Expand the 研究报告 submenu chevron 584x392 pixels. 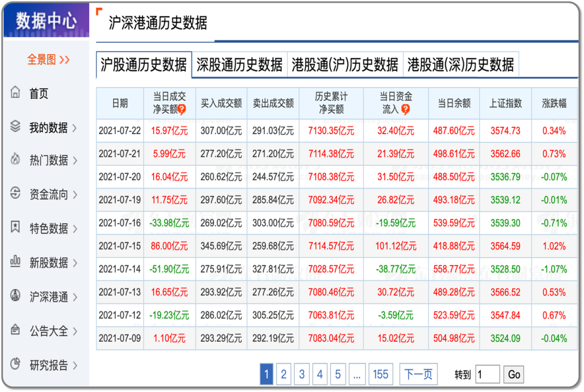[75, 365]
